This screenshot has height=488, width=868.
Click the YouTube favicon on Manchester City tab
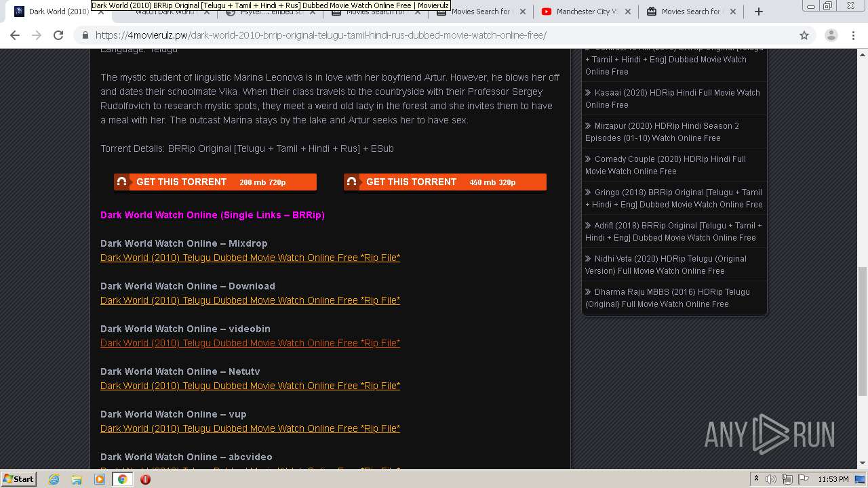547,12
